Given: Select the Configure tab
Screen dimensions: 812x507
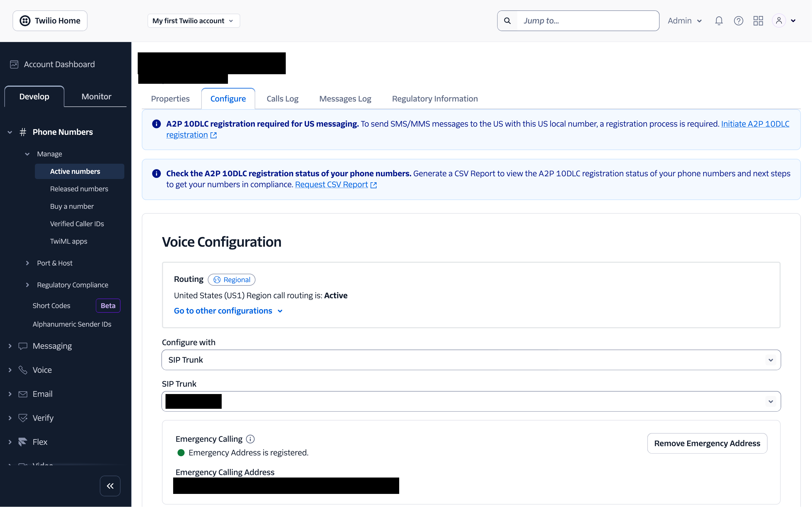Looking at the screenshot, I should pos(228,99).
